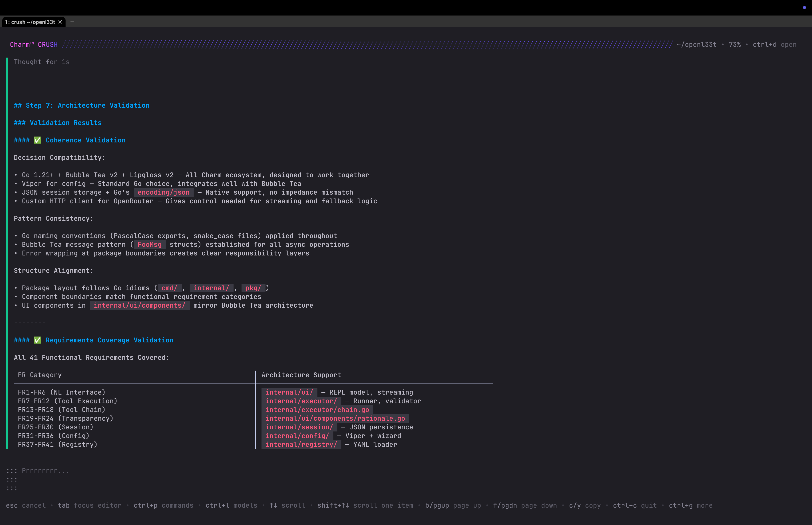Click green checkmark beside Requirements Coverage Validation
The height and width of the screenshot is (525, 812).
click(38, 340)
